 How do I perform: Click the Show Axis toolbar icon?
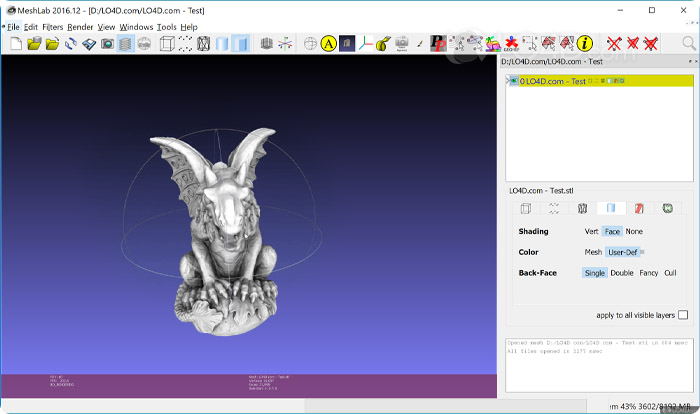point(286,43)
